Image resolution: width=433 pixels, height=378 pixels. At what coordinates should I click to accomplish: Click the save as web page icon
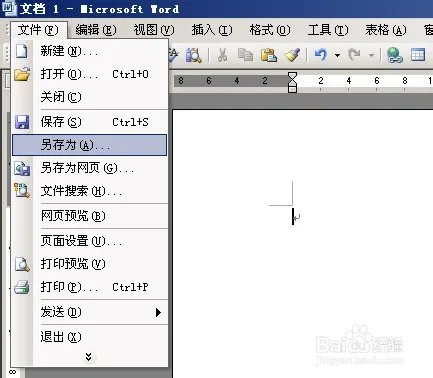pos(22,168)
